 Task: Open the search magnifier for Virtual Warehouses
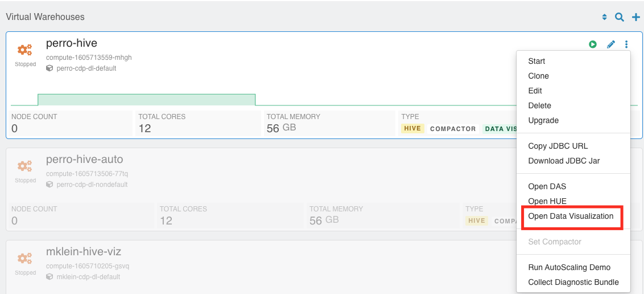(x=620, y=17)
